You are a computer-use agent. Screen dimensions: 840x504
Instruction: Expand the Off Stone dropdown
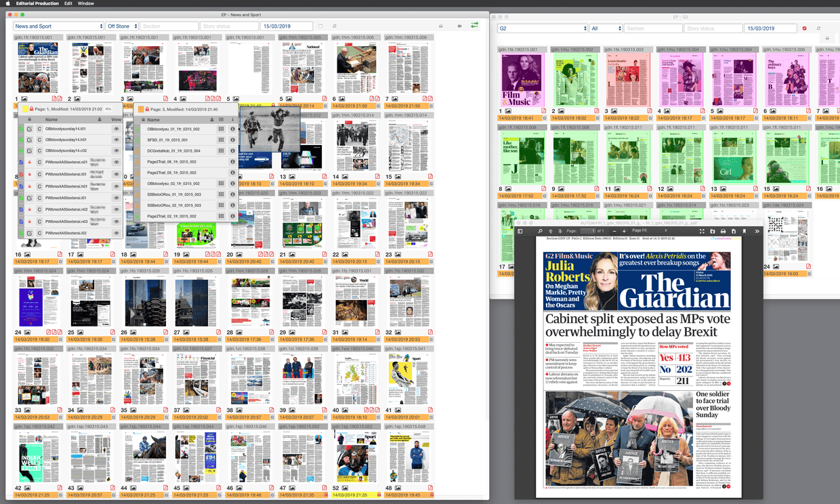pos(122,26)
